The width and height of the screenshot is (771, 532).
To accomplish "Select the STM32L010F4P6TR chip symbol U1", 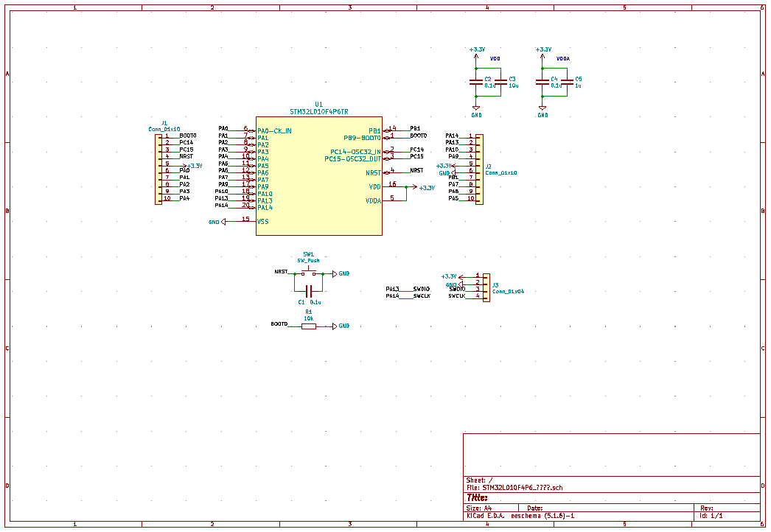I will tap(318, 175).
